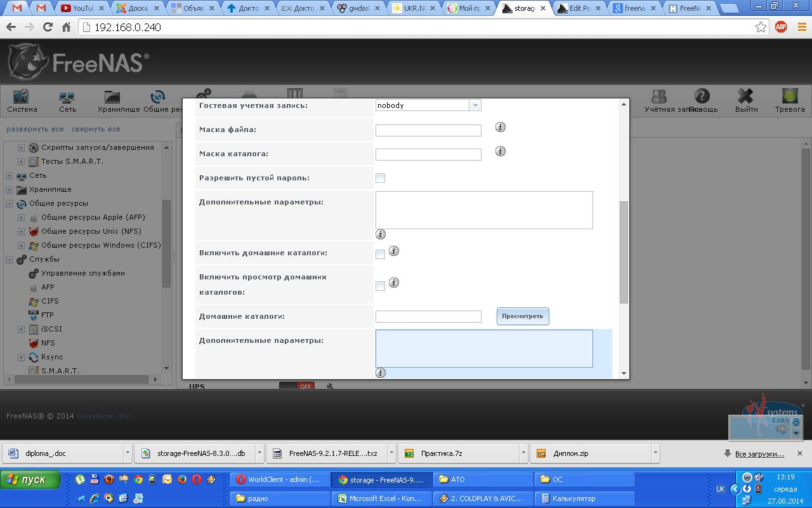This screenshot has height=508, width=812.
Task: Click развернуть все link
Action: tap(35, 129)
